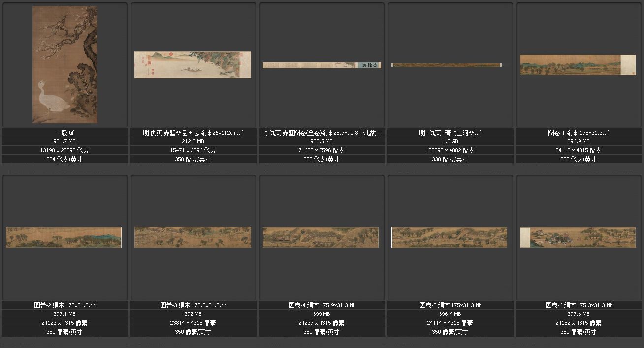
Task: Click the 图卷-4 绢本 175.9x31.3.tif label
Action: tap(322, 305)
